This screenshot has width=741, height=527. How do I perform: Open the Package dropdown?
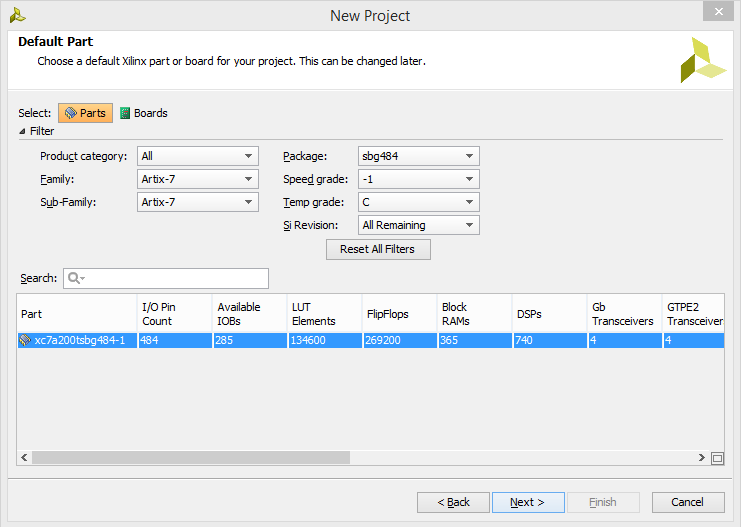[419, 156]
